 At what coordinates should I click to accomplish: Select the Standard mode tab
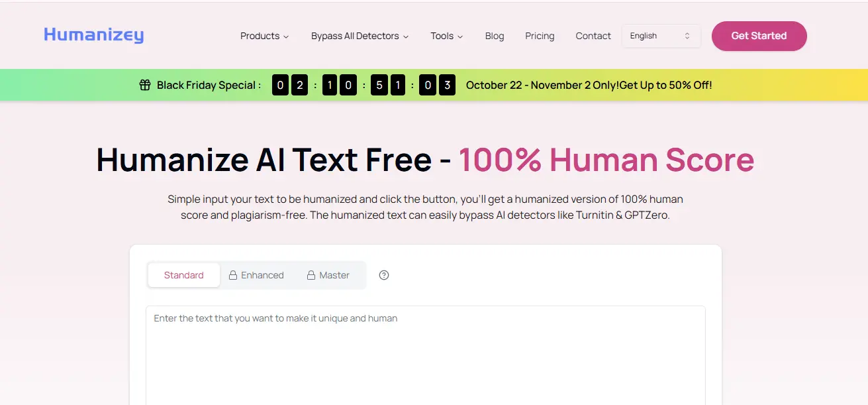pyautogui.click(x=183, y=274)
